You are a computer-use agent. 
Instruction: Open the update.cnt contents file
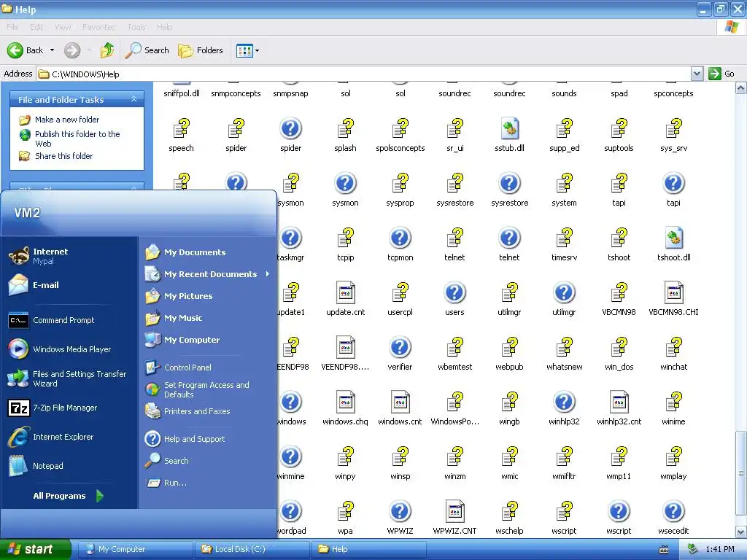[x=345, y=292]
